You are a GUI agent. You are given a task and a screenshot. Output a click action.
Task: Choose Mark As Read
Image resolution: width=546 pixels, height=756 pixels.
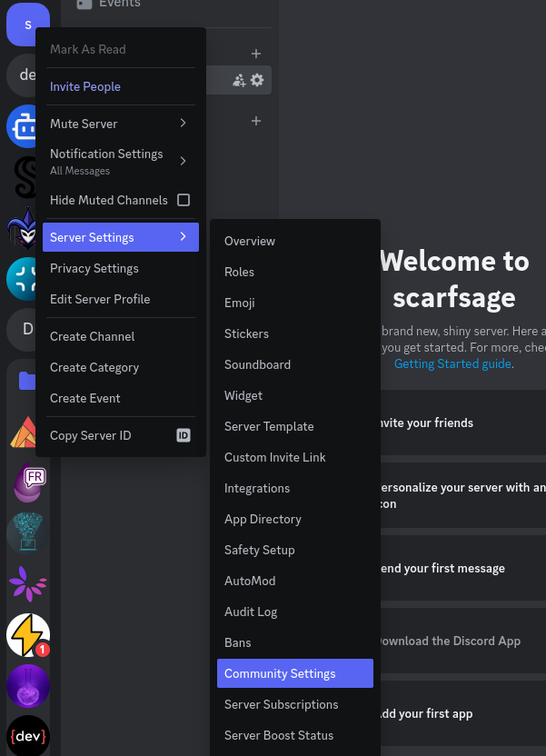point(121,49)
